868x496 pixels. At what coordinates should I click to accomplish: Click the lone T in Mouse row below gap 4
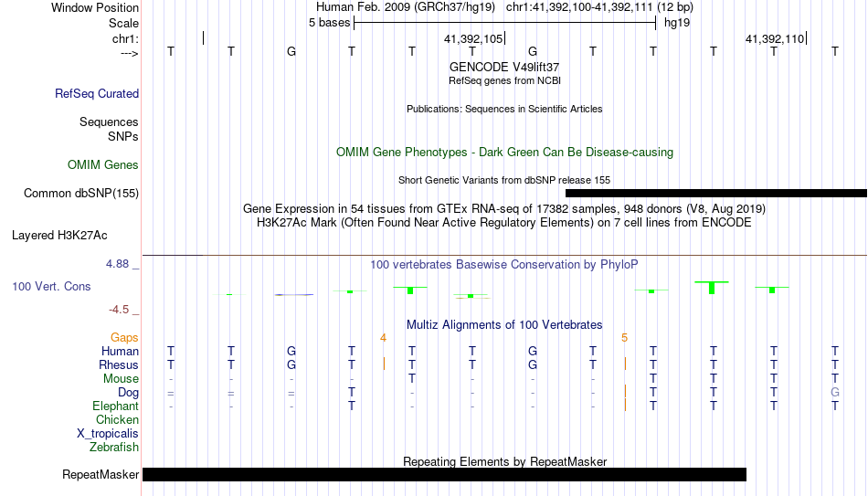click(412, 379)
